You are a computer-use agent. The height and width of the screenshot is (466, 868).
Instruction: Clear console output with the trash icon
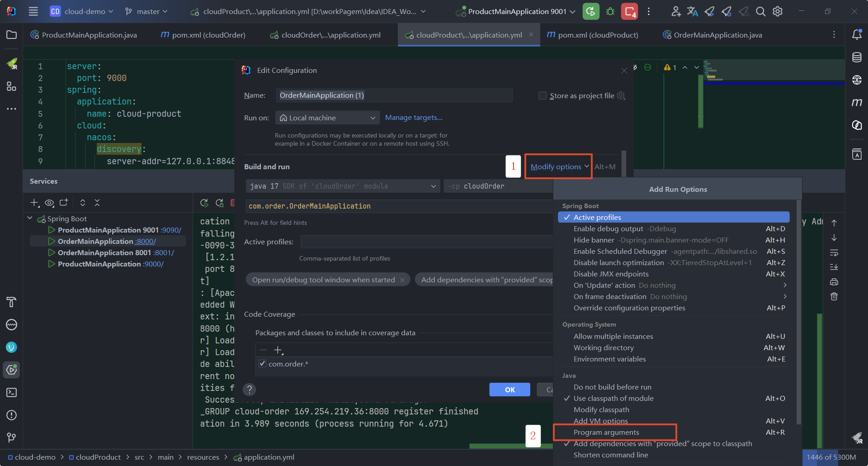pyautogui.click(x=834, y=297)
